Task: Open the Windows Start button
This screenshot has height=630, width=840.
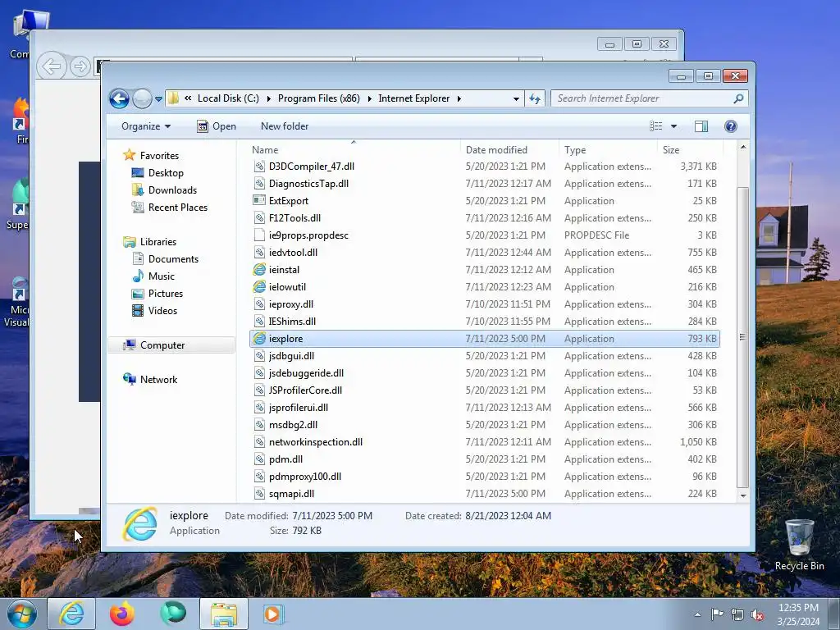Action: tap(22, 614)
